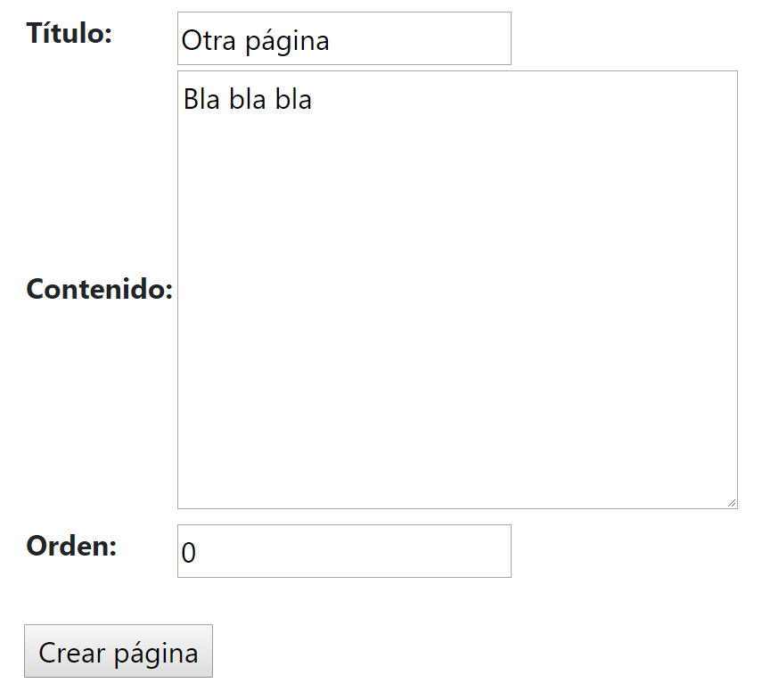
Task: Focus the Título text input
Action: [x=344, y=38]
